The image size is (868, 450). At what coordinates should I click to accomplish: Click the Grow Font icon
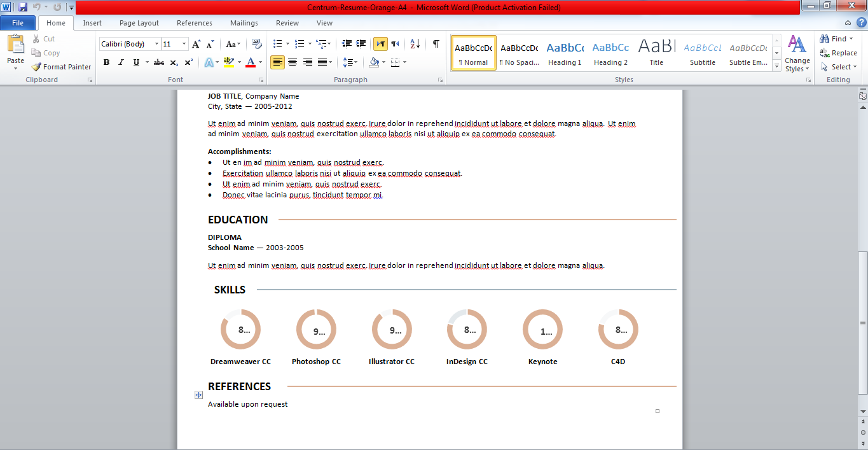click(x=196, y=44)
